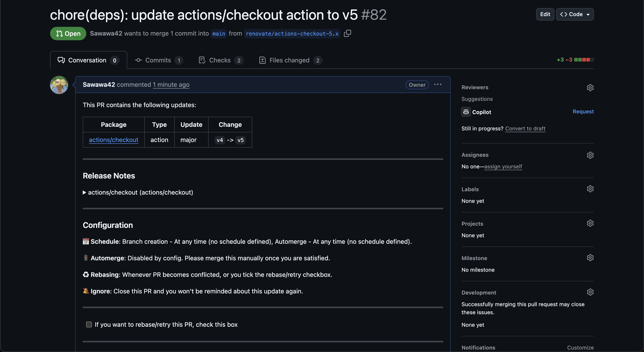Open Labels settings gear

[x=590, y=189]
